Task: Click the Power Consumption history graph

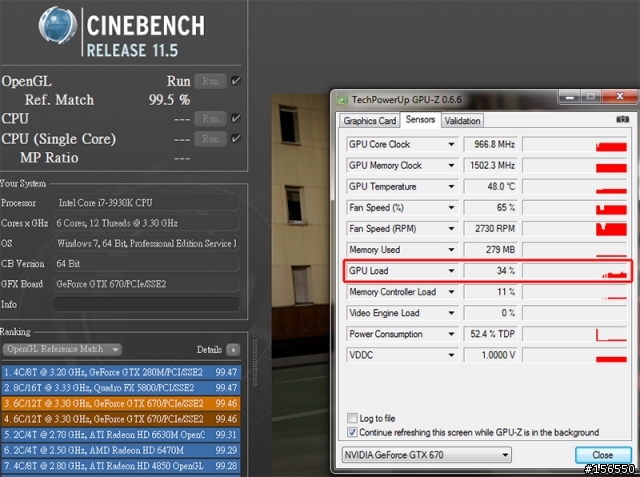Action: (x=575, y=334)
